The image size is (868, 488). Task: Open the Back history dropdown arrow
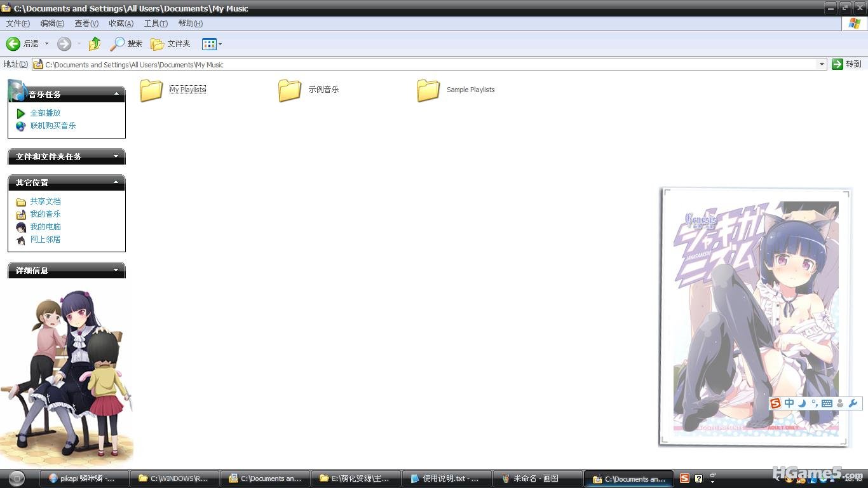click(x=46, y=44)
